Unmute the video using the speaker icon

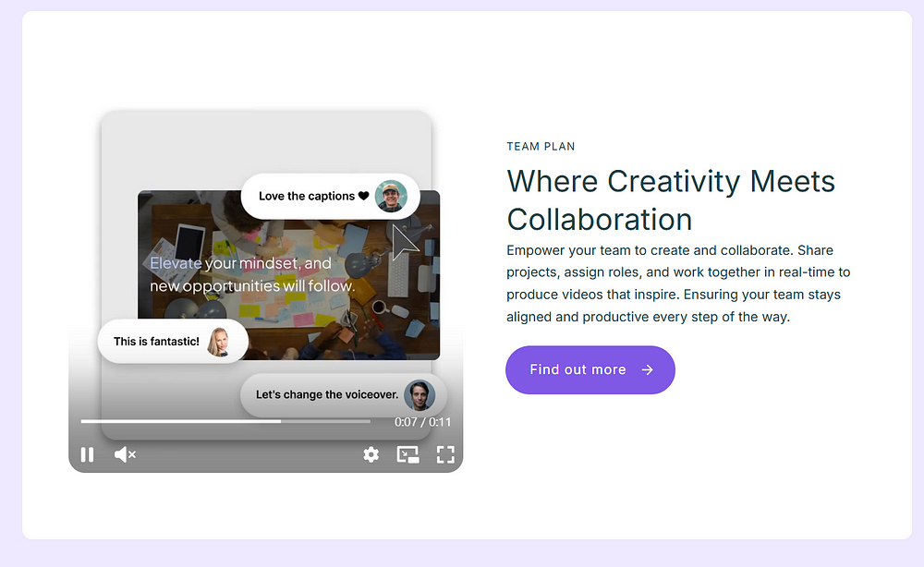click(125, 454)
